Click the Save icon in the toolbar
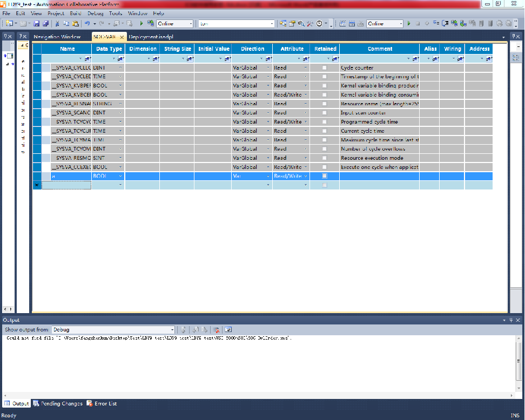 coord(37,24)
